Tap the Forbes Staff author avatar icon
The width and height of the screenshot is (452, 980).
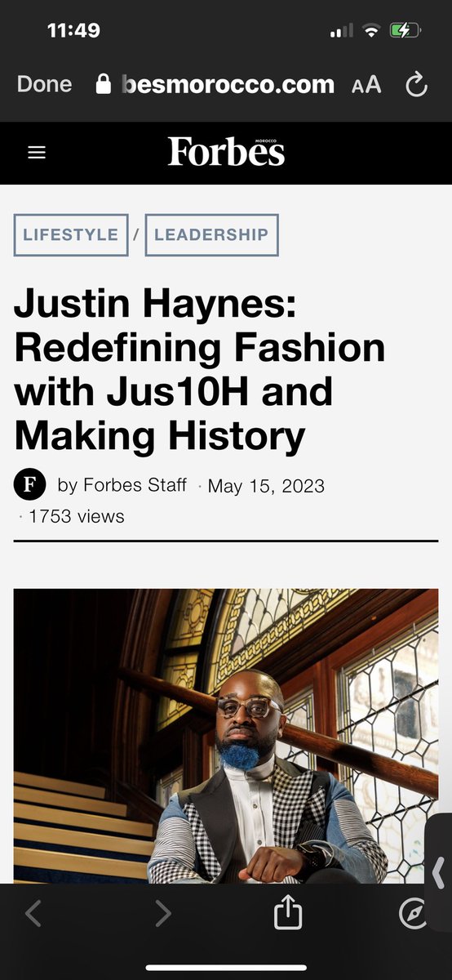click(x=30, y=485)
